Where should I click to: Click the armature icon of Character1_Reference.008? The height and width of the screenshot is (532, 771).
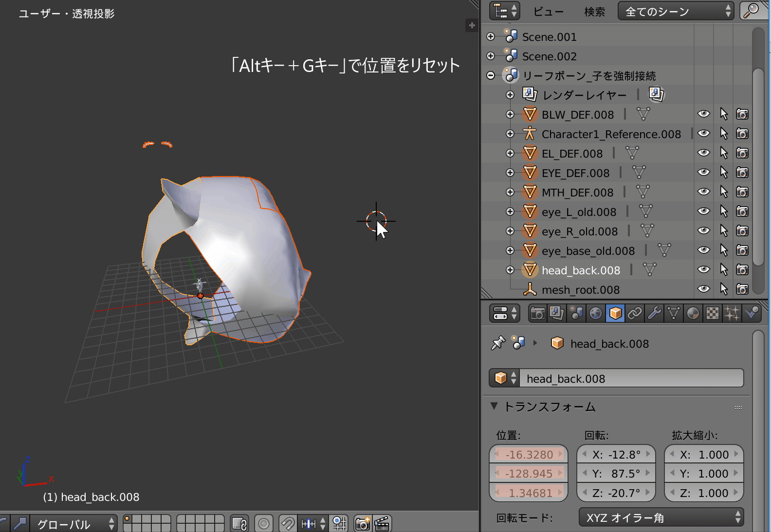click(530, 134)
